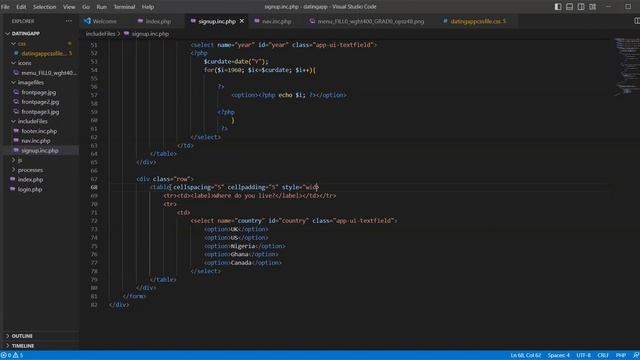Viewport: 640px width, 360px height.
Task: Switch to the Welcome tab
Action: coord(104,21)
